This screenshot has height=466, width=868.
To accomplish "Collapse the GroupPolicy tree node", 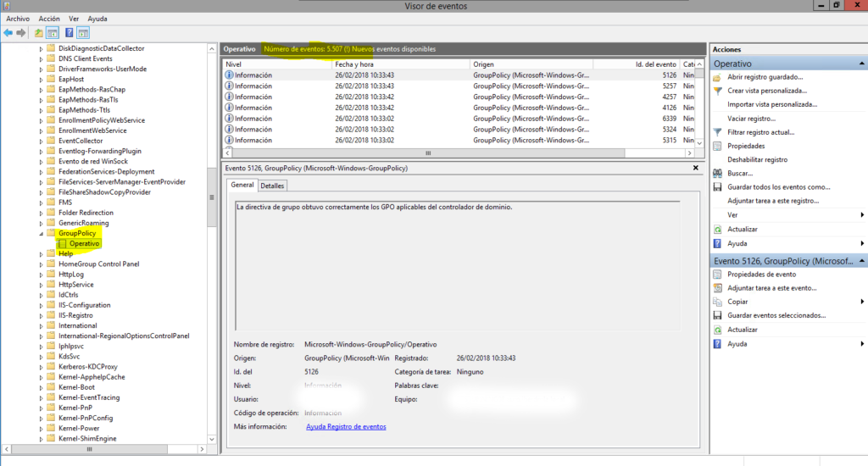I will [x=41, y=234].
